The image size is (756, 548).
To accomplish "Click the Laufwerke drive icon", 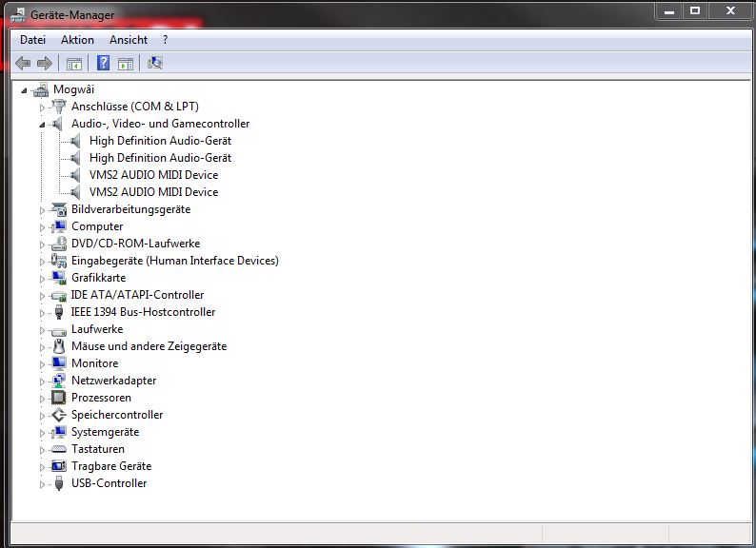I will tap(59, 331).
